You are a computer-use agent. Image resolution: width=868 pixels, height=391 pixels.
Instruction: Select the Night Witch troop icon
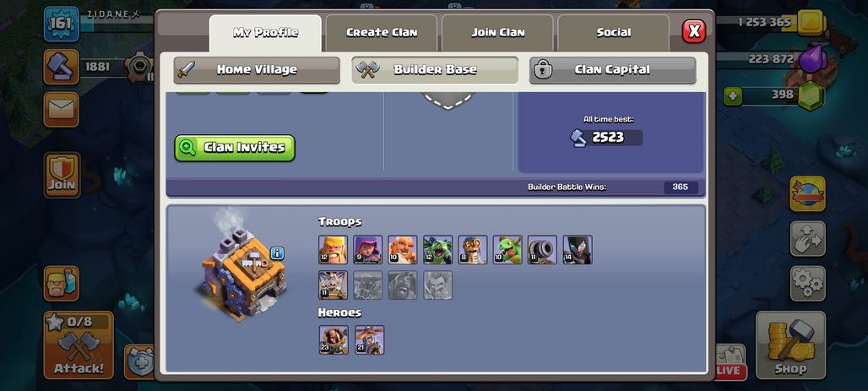click(578, 249)
